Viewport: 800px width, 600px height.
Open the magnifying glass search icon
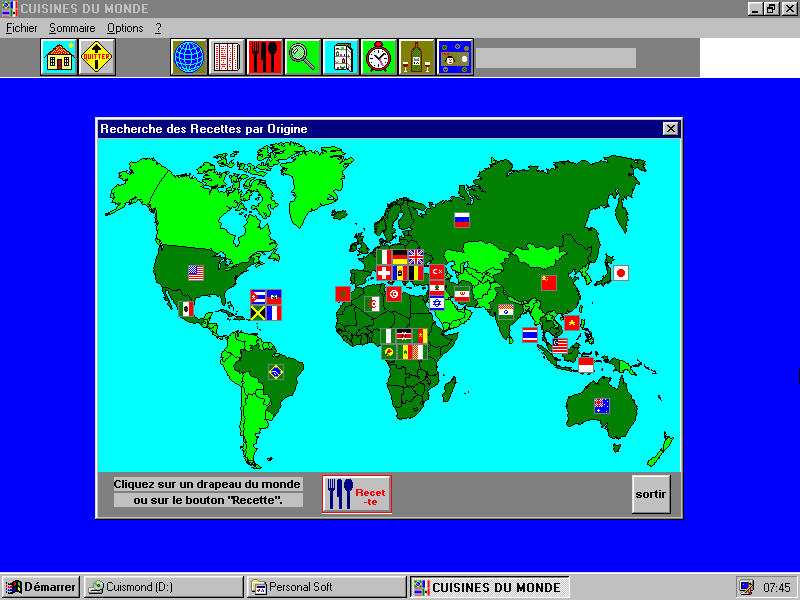point(303,57)
